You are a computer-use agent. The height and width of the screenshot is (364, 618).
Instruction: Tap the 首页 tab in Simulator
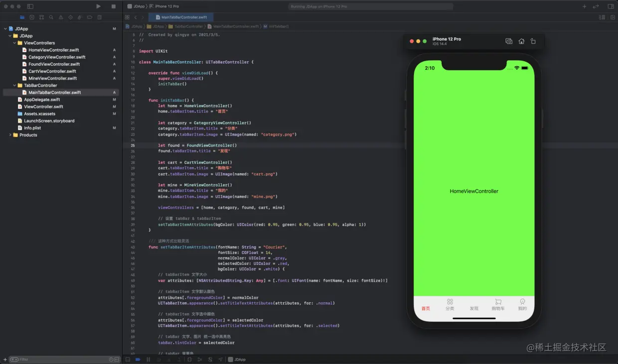[x=426, y=308]
